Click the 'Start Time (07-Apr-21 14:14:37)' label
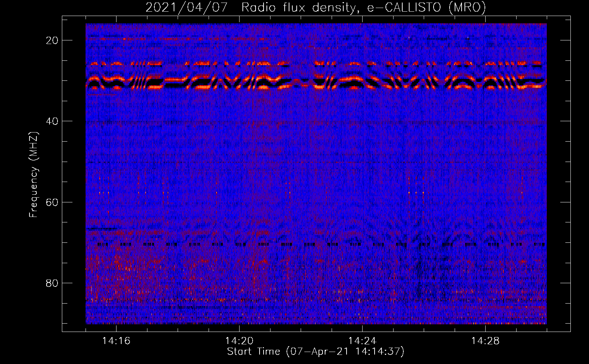This screenshot has width=589, height=364. pos(316,352)
